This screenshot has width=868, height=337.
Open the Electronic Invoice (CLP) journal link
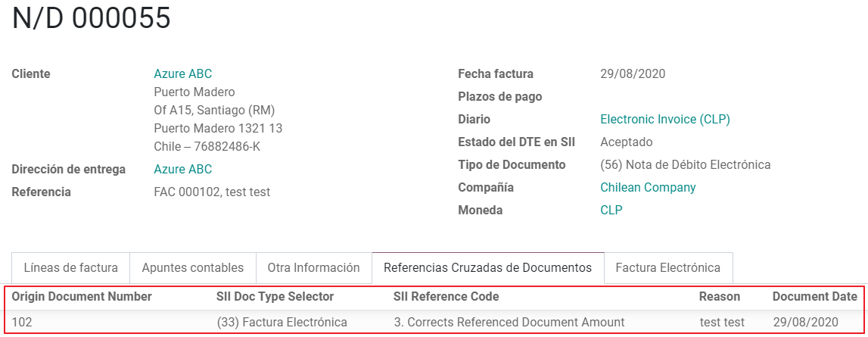(x=665, y=119)
